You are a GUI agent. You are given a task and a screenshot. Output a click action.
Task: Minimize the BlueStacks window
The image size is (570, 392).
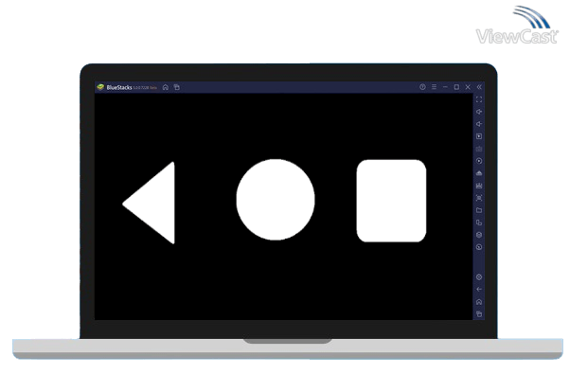point(445,87)
